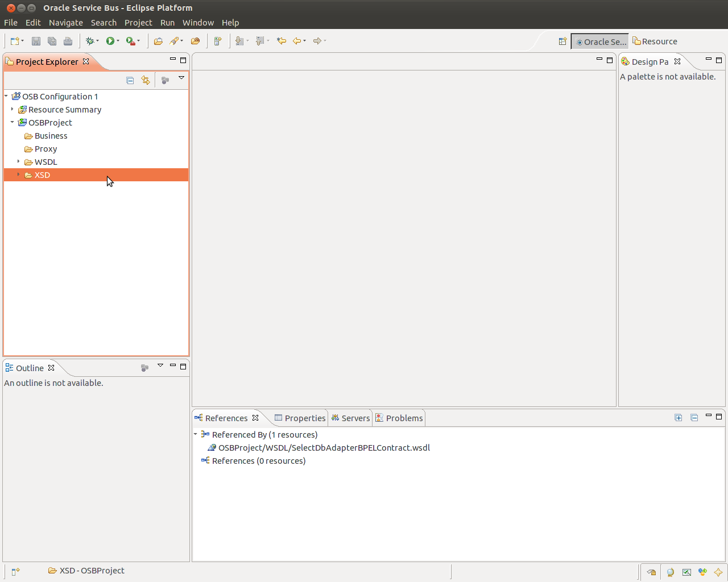Screen dimensions: 728x582
Task: Click the Open Type folder icon
Action: pos(158,41)
